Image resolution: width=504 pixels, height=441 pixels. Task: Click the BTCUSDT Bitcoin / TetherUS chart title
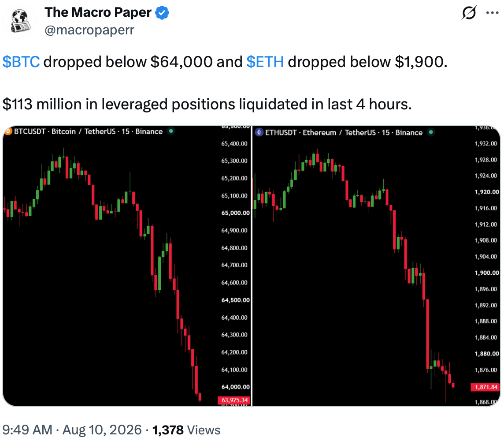(x=89, y=131)
